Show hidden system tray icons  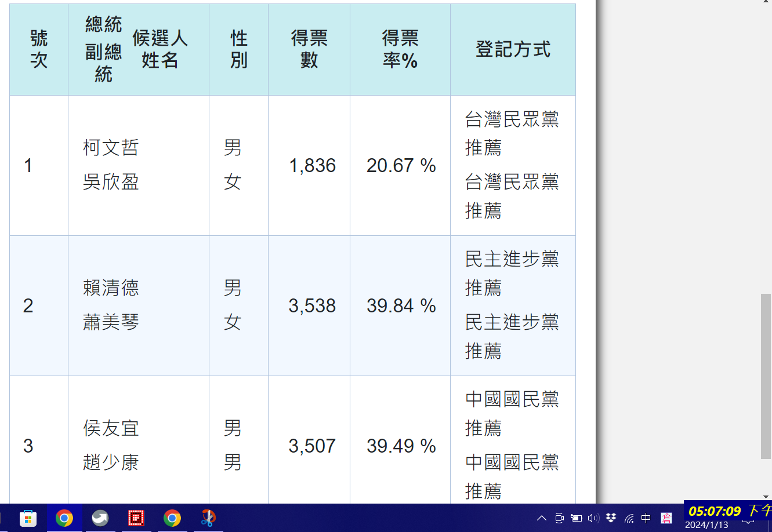pos(542,518)
